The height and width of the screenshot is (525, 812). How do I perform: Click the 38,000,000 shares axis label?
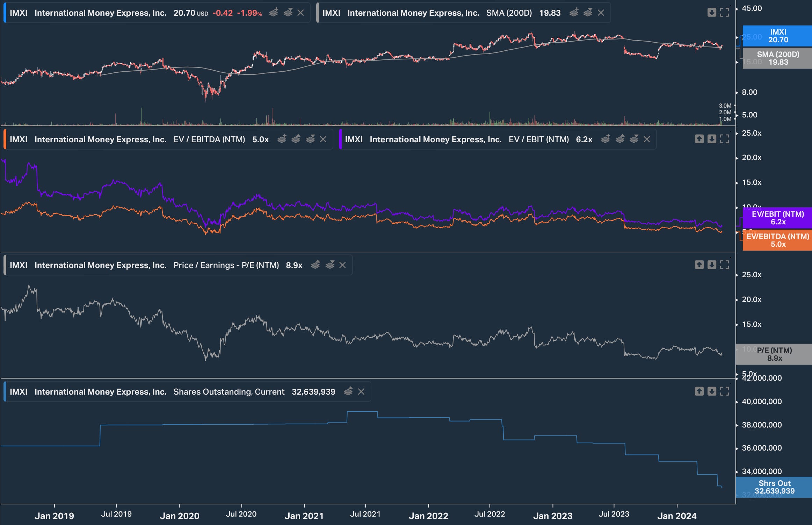762,425
